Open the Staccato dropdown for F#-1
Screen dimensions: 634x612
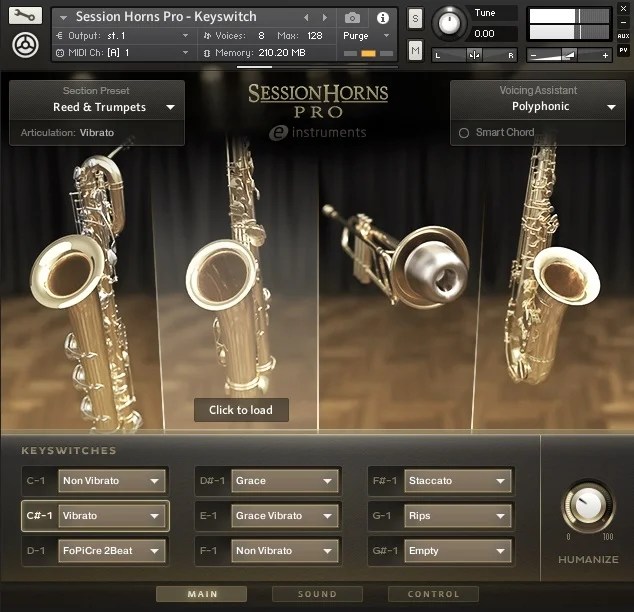coord(458,481)
